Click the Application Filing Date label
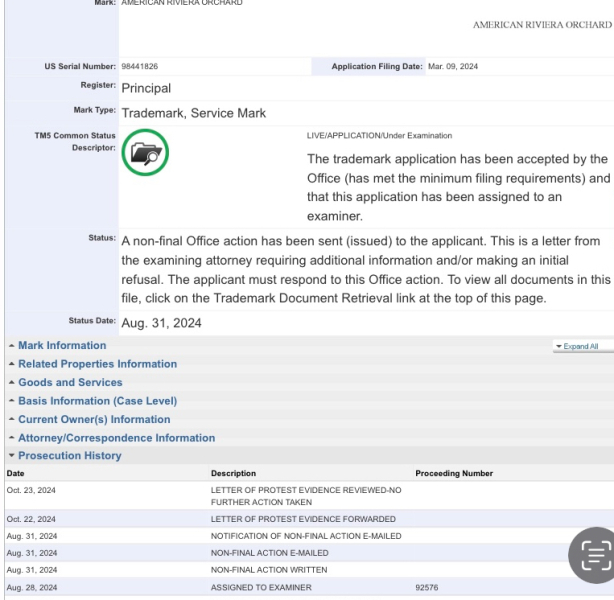The image size is (614, 600). coord(377,67)
